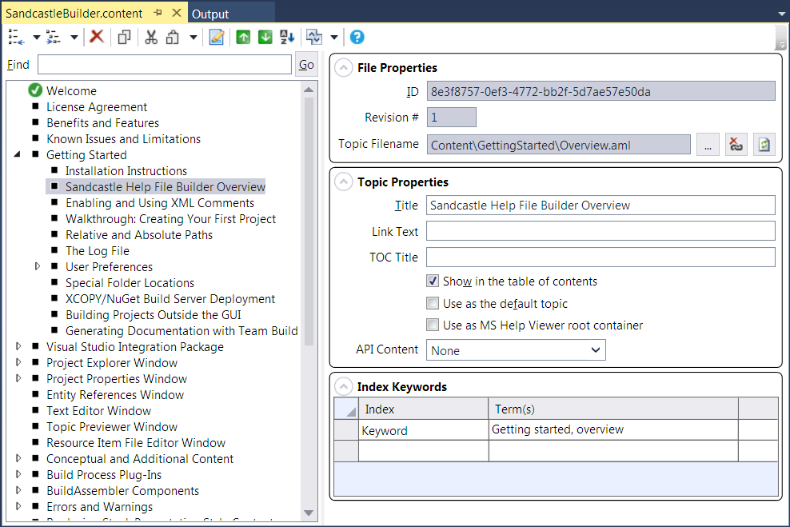This screenshot has height=527, width=790.
Task: Open the add sibling topic dropdown arrow
Action: [x=36, y=37]
